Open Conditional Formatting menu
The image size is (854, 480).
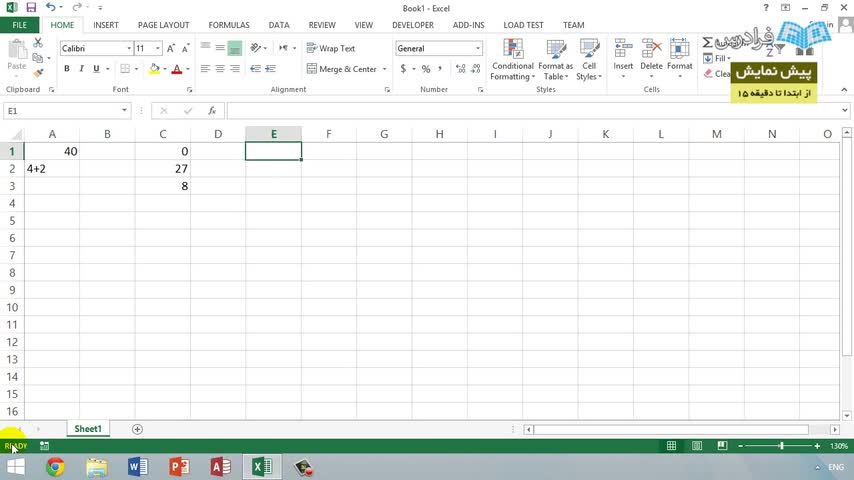(513, 60)
